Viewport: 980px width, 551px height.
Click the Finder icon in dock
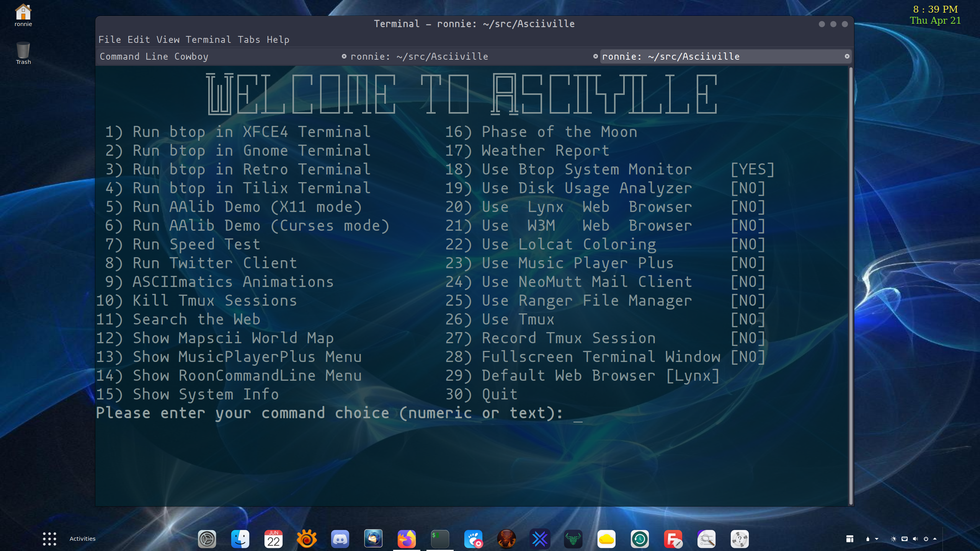(240, 538)
